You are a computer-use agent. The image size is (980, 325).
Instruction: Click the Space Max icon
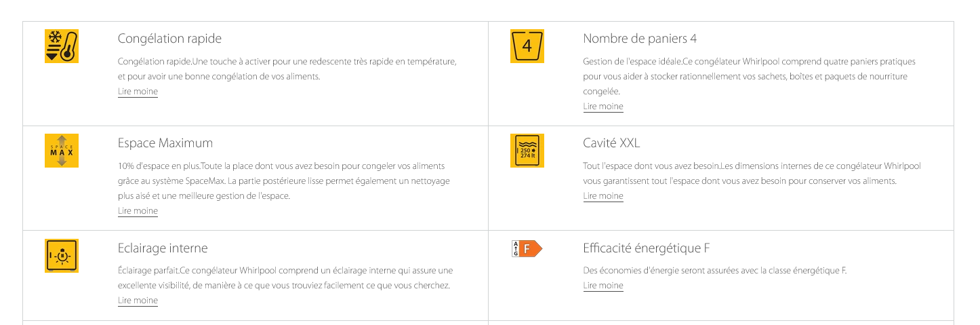pyautogui.click(x=62, y=151)
